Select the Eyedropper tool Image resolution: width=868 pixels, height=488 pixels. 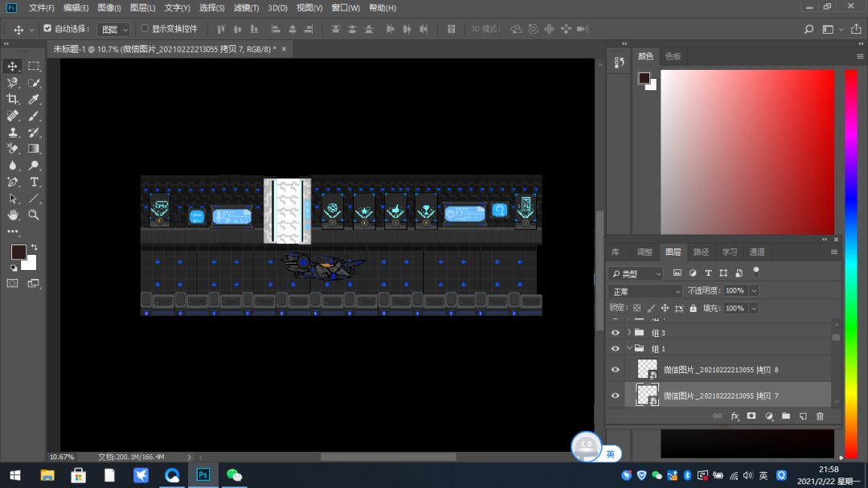[34, 99]
